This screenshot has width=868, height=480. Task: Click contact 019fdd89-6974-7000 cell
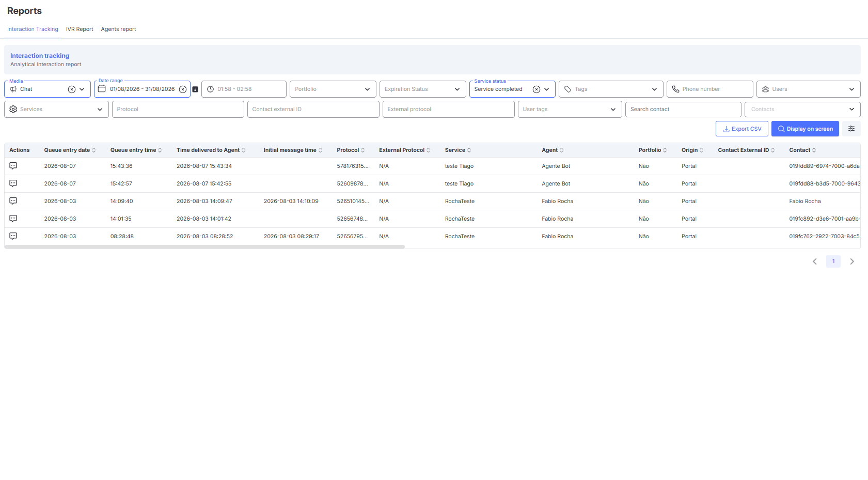(824, 166)
